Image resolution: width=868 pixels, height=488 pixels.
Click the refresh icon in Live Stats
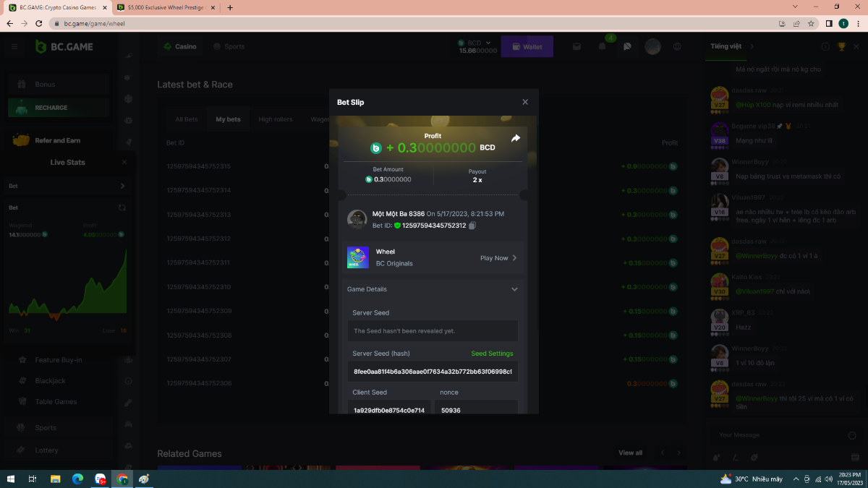[122, 207]
